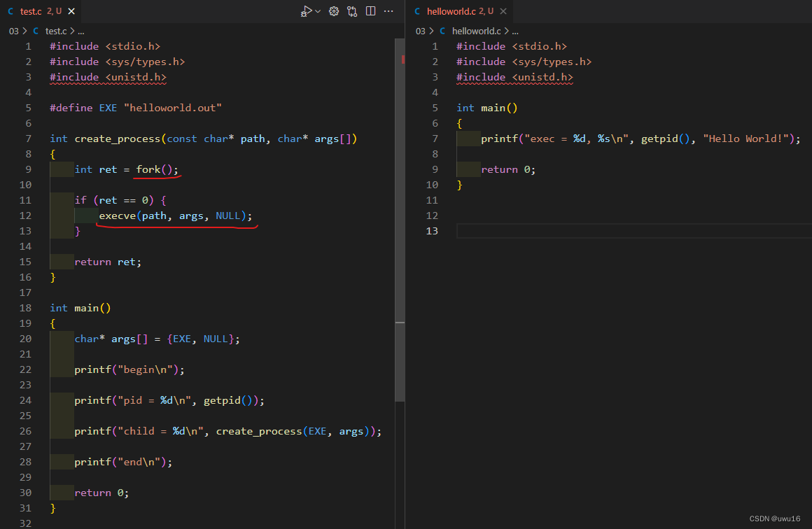Click "#include <stdio.h>" in helloworld.c
812x529 pixels.
(512, 47)
